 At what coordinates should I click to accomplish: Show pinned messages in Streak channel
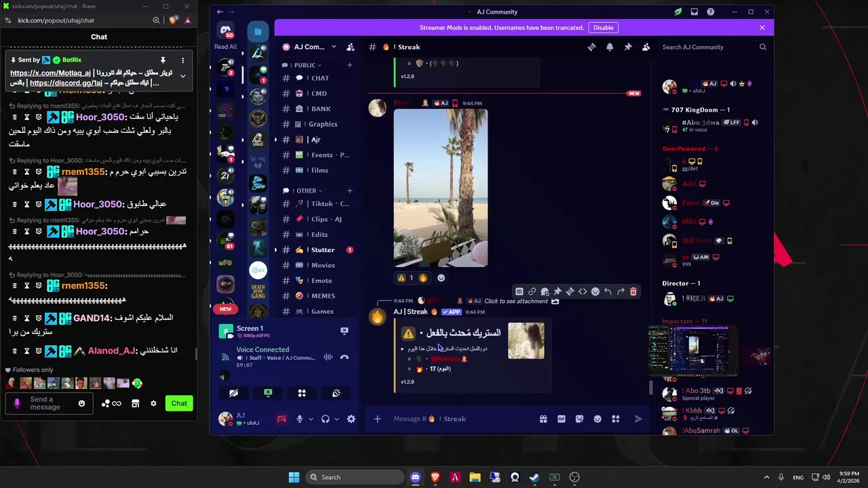click(627, 47)
